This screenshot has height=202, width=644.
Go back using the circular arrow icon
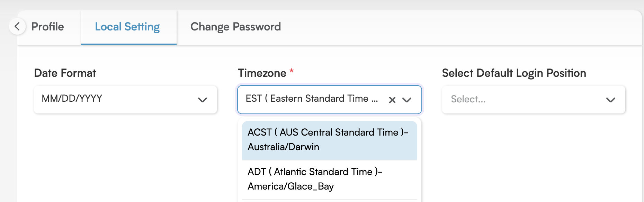click(x=17, y=26)
